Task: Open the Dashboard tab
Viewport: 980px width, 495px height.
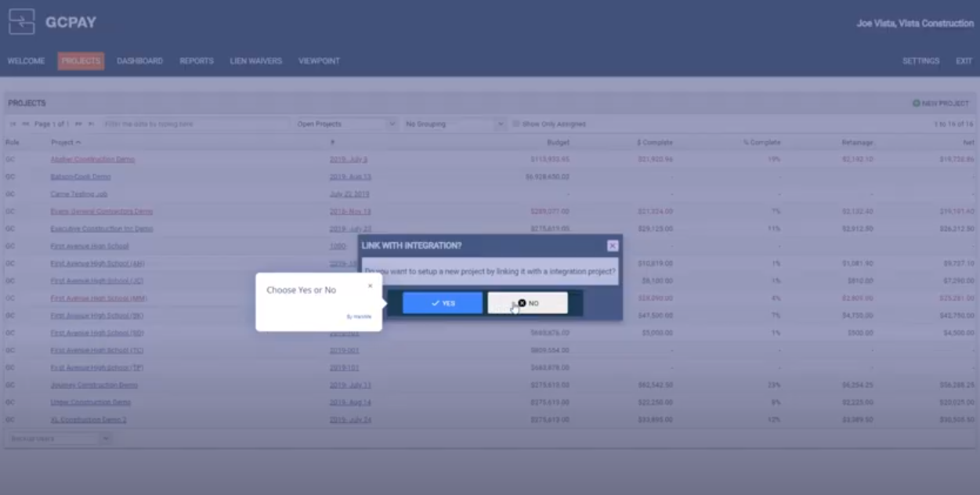Action: point(139,61)
